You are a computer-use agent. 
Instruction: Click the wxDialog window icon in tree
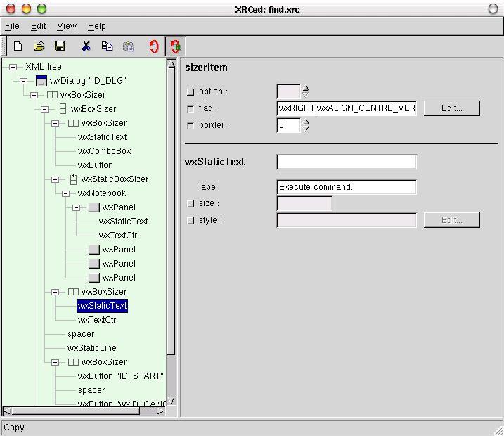click(x=41, y=81)
